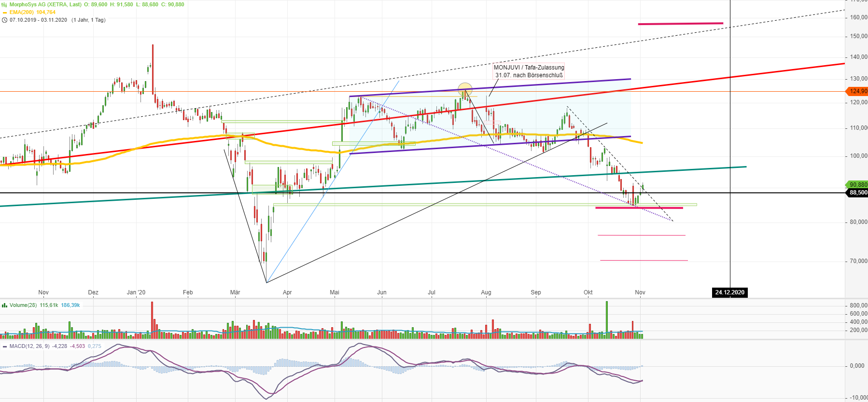Click the 'Sep' month label on the time axis
Viewport: 868px width, 402px height.
[x=536, y=292]
